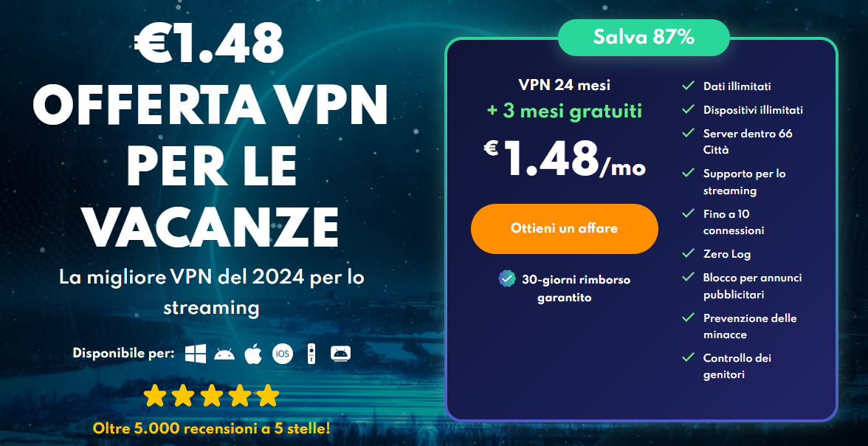Click the 30-giorni rimborso garantito text
Image resolution: width=868 pixels, height=446 pixels.
(576, 289)
